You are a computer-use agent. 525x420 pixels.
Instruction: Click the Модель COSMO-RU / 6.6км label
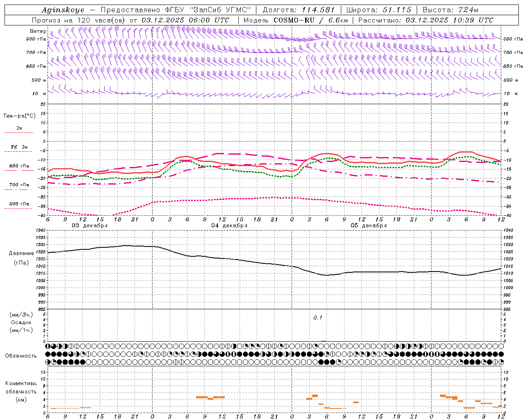coord(295,20)
